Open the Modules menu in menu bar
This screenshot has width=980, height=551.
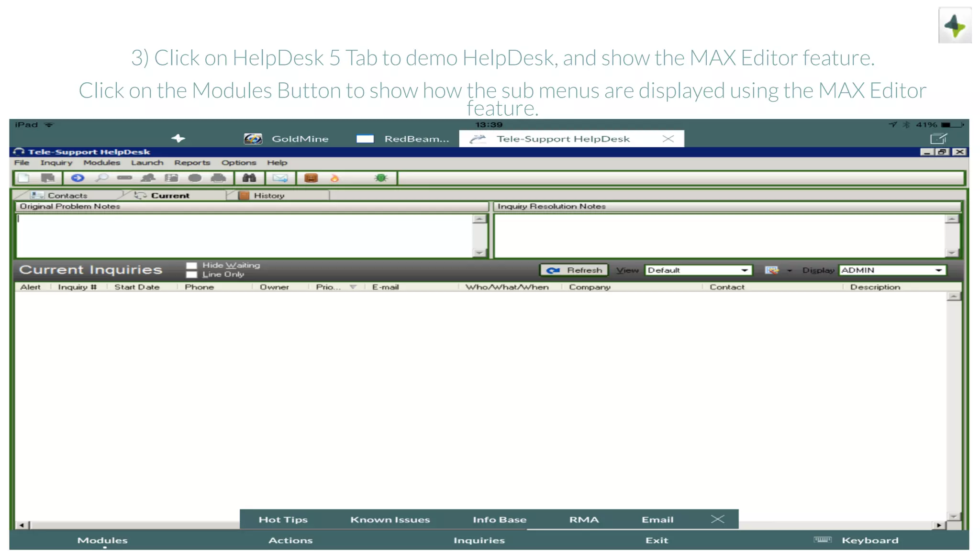(x=101, y=163)
